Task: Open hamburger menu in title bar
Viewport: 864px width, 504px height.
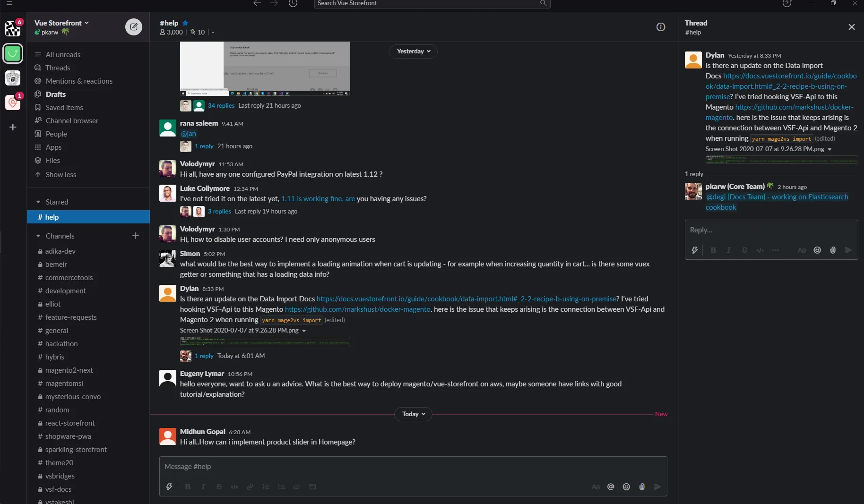Action: [x=9, y=3]
